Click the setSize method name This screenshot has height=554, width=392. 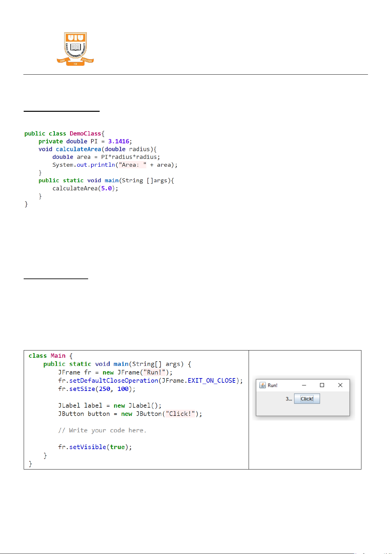point(82,389)
